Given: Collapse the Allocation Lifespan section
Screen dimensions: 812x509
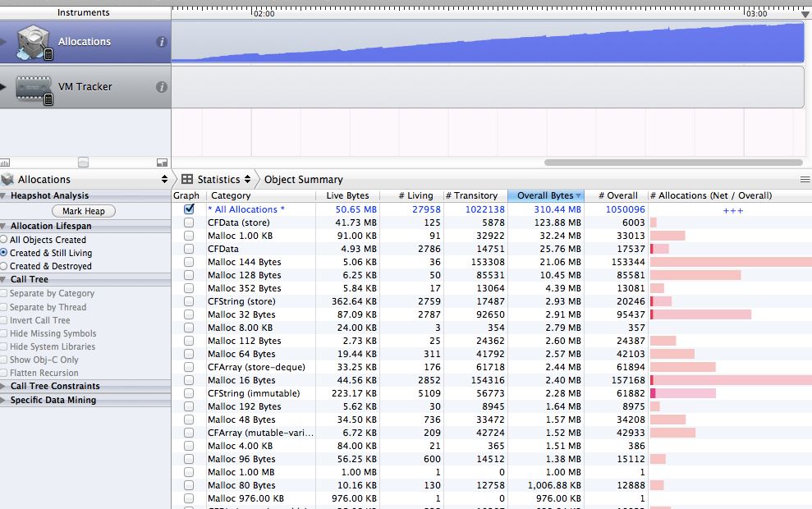Looking at the screenshot, I should click(x=3, y=227).
